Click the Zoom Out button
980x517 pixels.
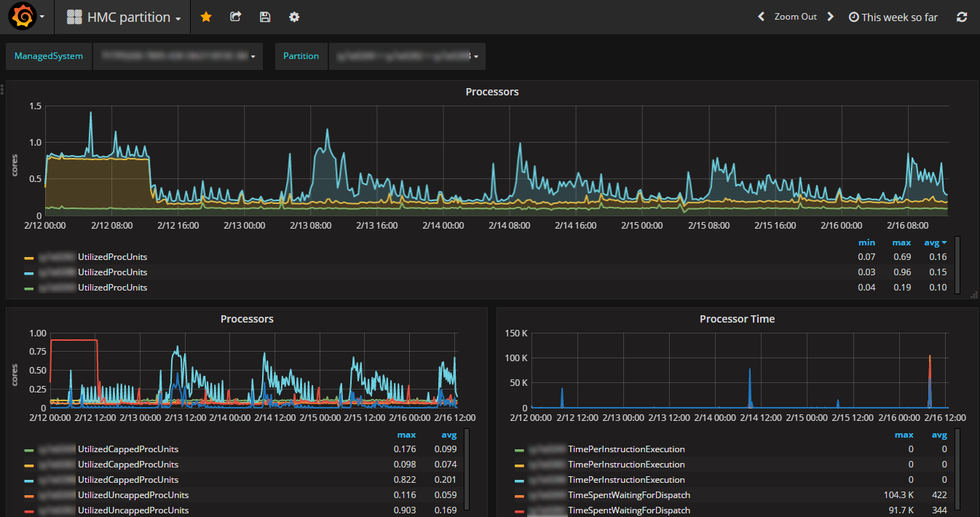(x=795, y=17)
